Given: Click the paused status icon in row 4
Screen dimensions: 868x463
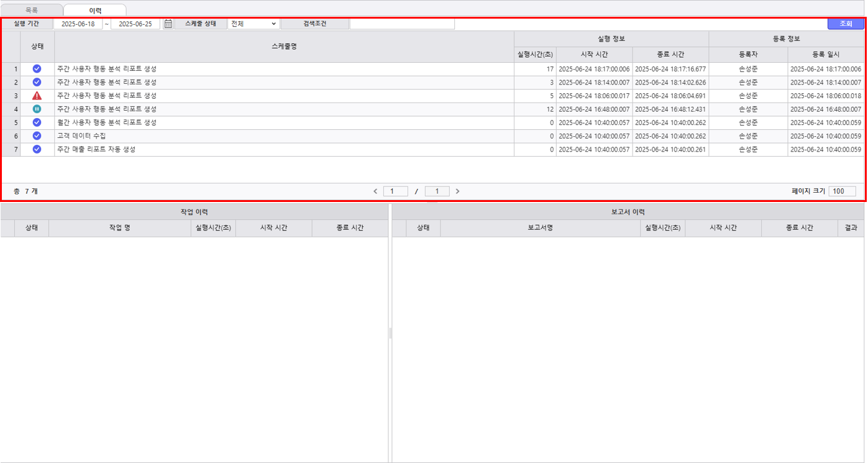Looking at the screenshot, I should (x=37, y=109).
